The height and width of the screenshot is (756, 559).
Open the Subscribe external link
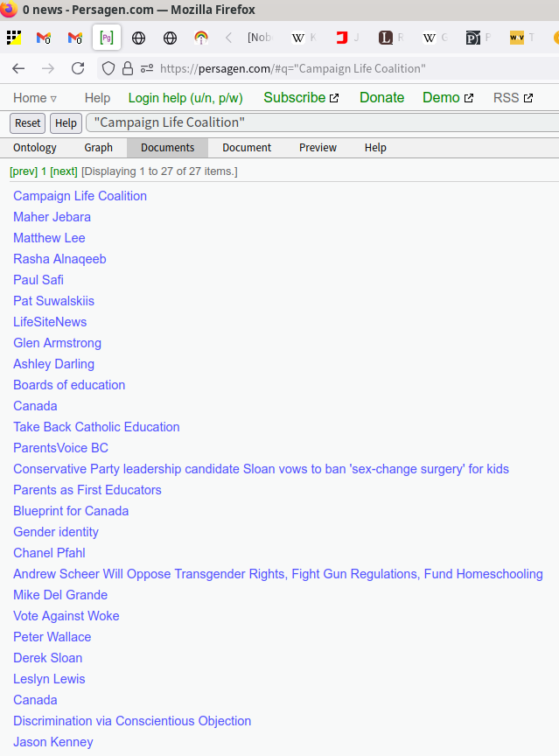(x=301, y=97)
